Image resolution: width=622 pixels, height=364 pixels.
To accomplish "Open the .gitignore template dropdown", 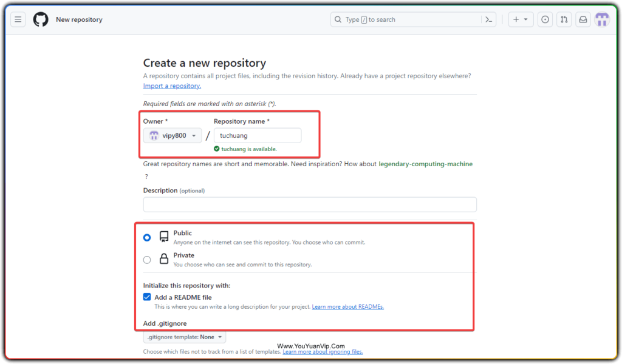I will click(x=184, y=337).
